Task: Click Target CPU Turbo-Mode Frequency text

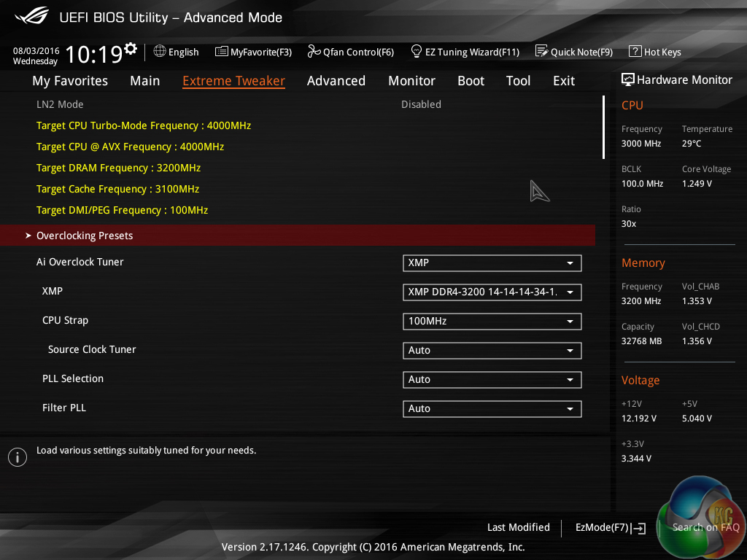Action: 144,125
